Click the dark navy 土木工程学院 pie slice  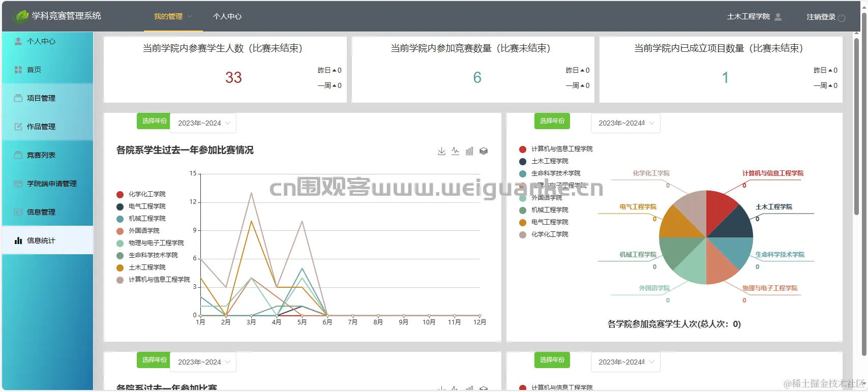735,224
